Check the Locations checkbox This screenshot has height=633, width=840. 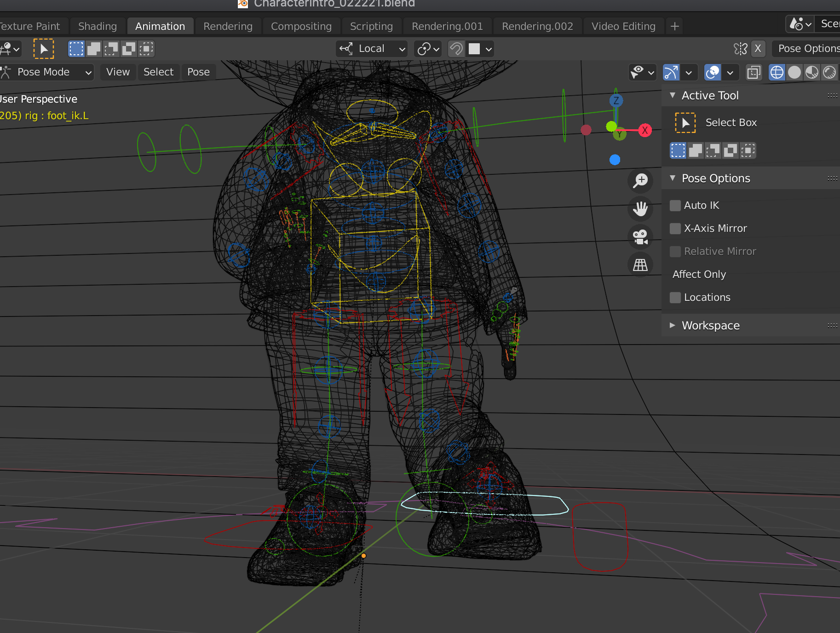675,298
